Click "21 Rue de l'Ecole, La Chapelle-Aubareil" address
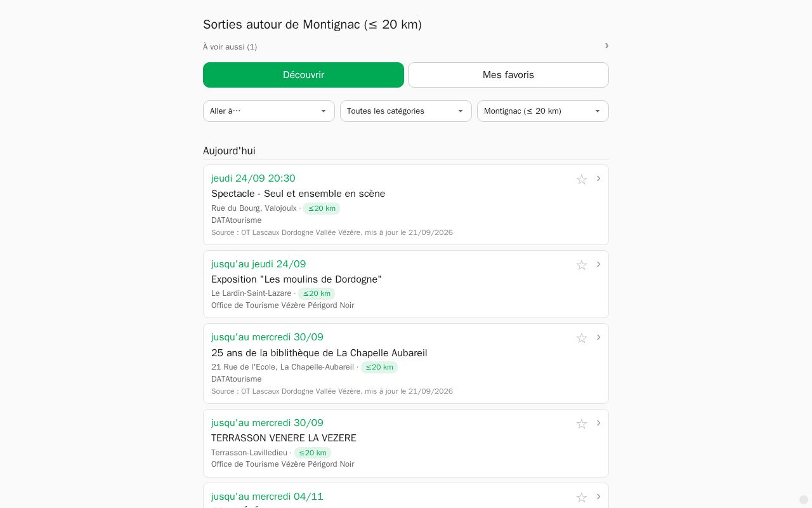The image size is (812, 508). [282, 367]
